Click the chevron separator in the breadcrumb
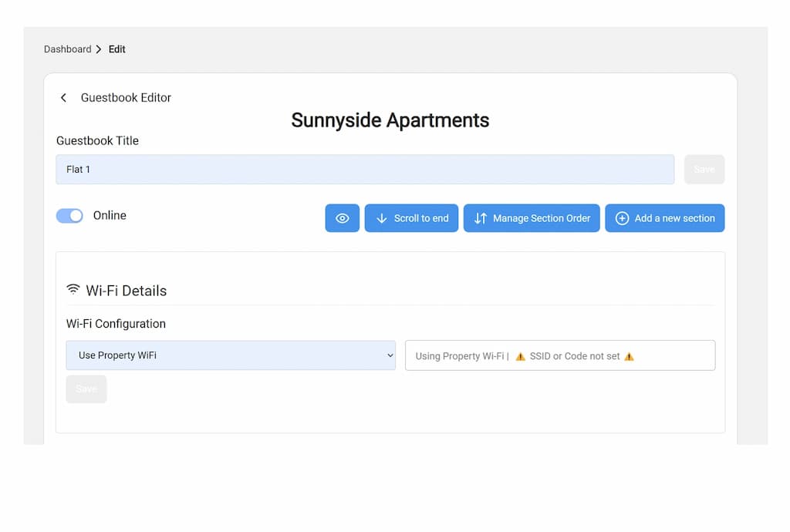This screenshot has width=790, height=532. click(99, 49)
